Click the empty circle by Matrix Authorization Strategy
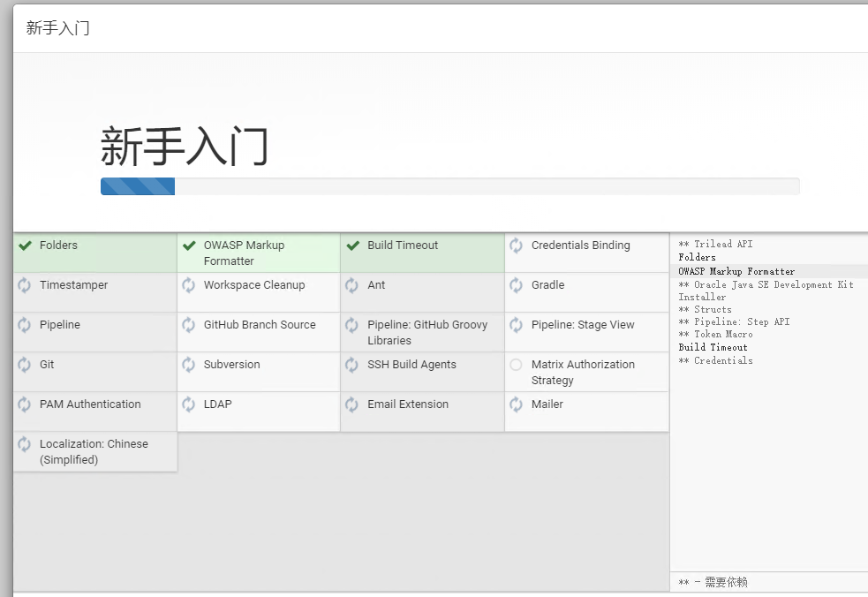868x597 pixels. click(x=517, y=365)
